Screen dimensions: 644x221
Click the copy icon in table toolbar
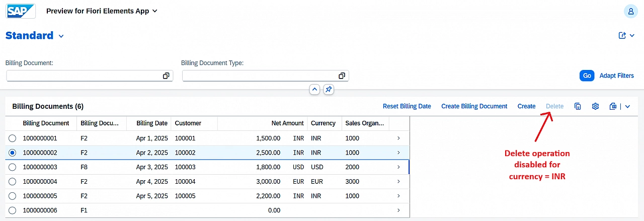[578, 106]
